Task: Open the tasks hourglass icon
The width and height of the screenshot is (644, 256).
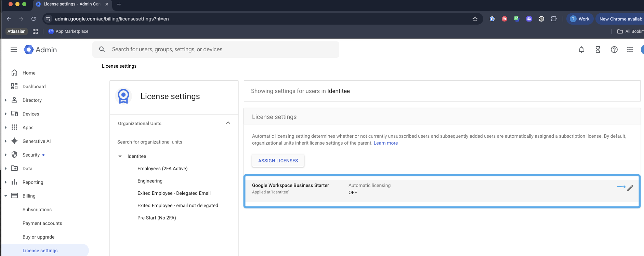Action: coord(597,50)
